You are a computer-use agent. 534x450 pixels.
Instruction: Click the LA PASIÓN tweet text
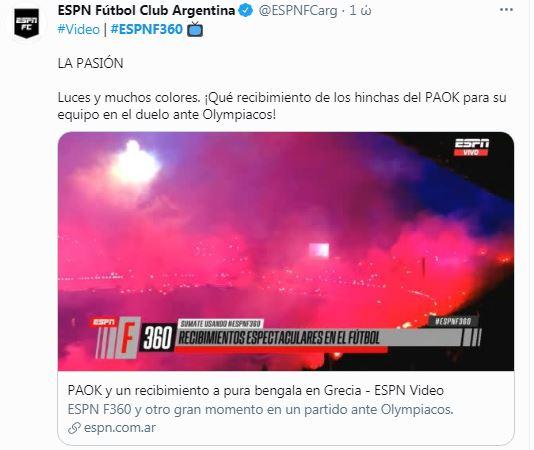click(91, 63)
